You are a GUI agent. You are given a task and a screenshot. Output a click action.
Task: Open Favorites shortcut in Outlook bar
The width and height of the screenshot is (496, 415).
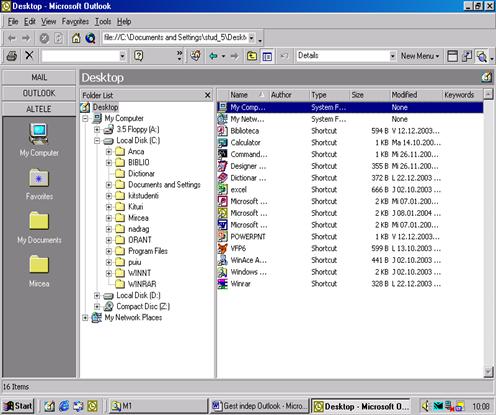tap(39, 184)
